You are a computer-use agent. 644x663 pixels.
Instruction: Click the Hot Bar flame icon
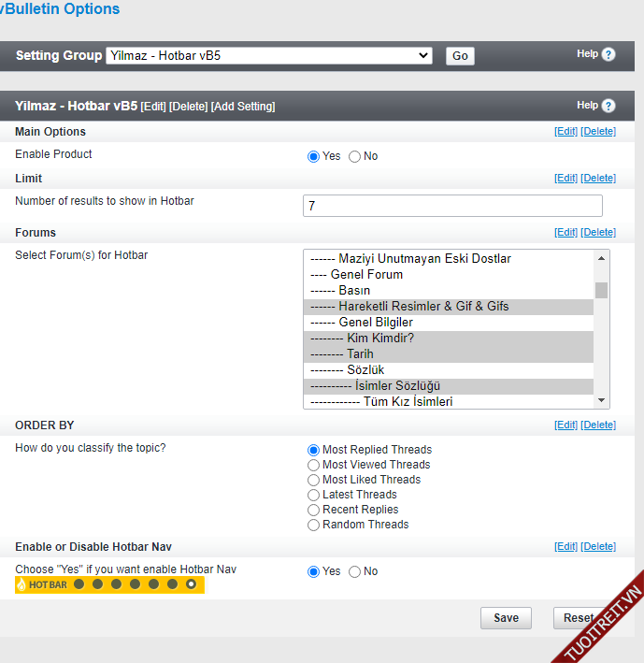[x=21, y=584]
